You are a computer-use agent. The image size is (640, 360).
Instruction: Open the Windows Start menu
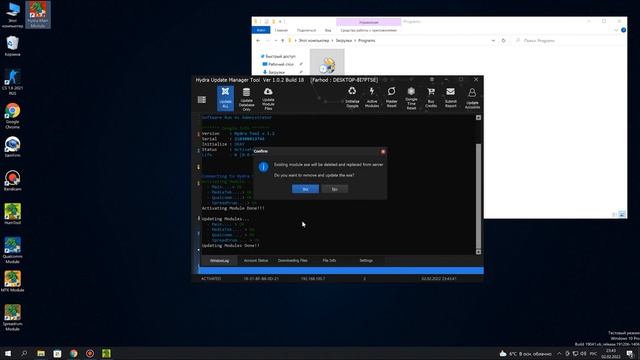[8, 353]
